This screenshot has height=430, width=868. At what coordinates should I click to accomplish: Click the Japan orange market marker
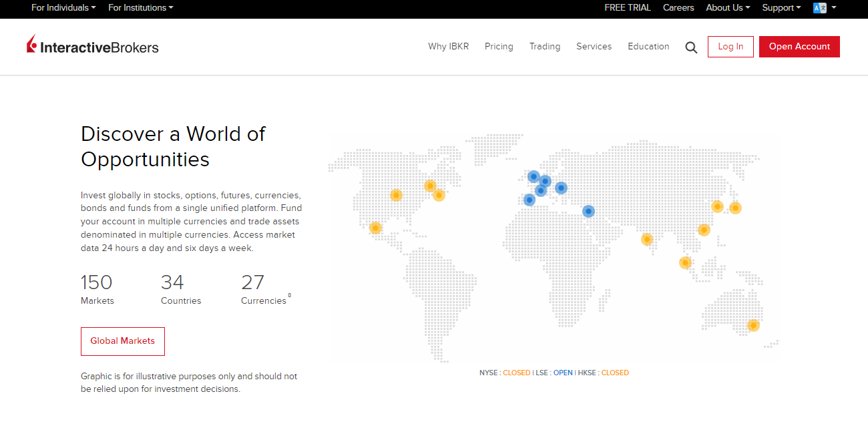735,208
